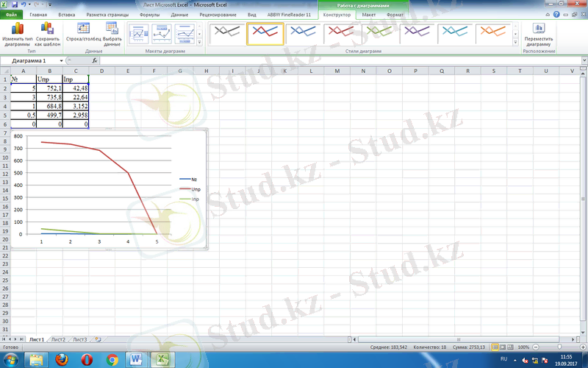This screenshot has width=588, height=368.
Task: Click the insert function fx button
Action: pos(95,61)
